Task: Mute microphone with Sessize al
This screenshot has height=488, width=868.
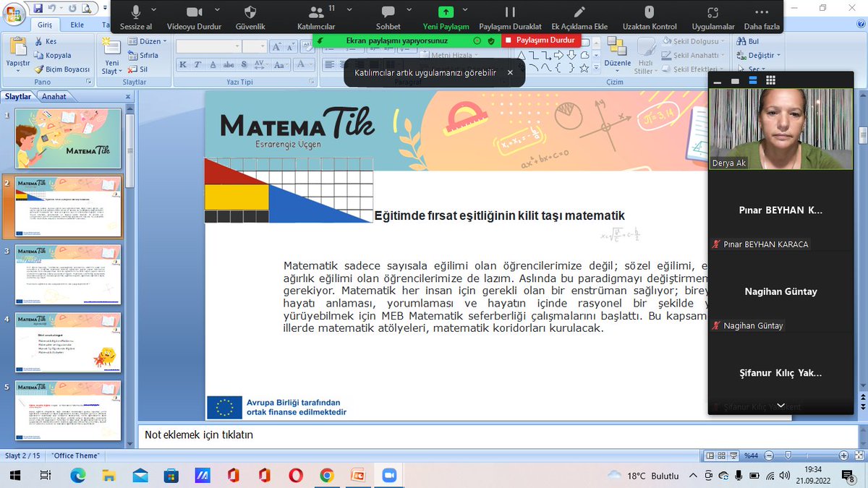Action: click(x=136, y=17)
